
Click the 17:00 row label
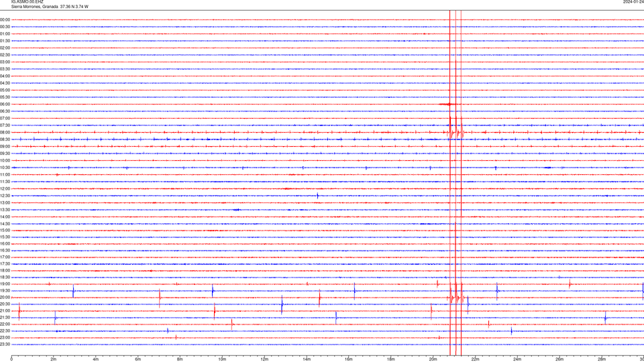(x=5, y=257)
